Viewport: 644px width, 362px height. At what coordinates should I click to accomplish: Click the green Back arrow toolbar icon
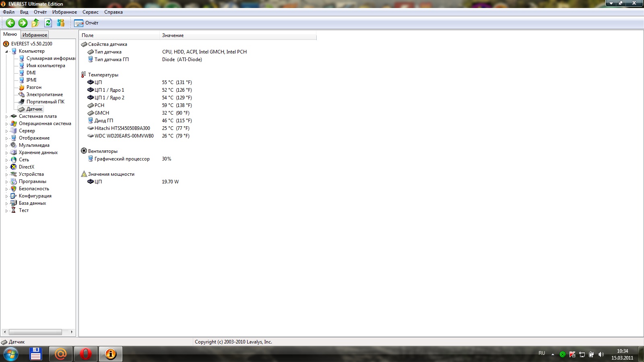(10, 23)
